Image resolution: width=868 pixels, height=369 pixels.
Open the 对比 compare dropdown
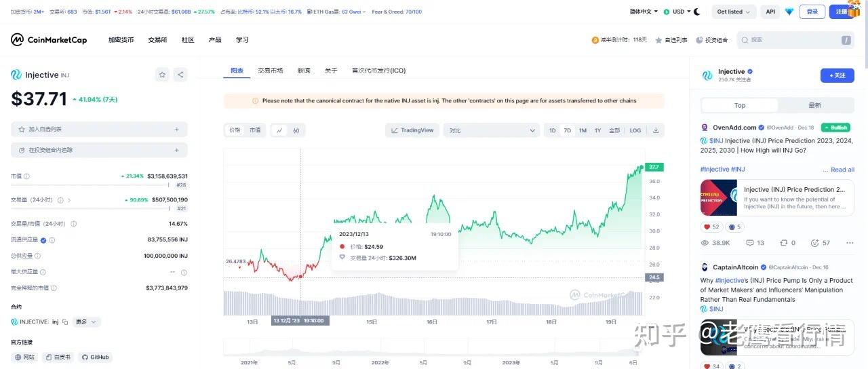[x=492, y=130]
